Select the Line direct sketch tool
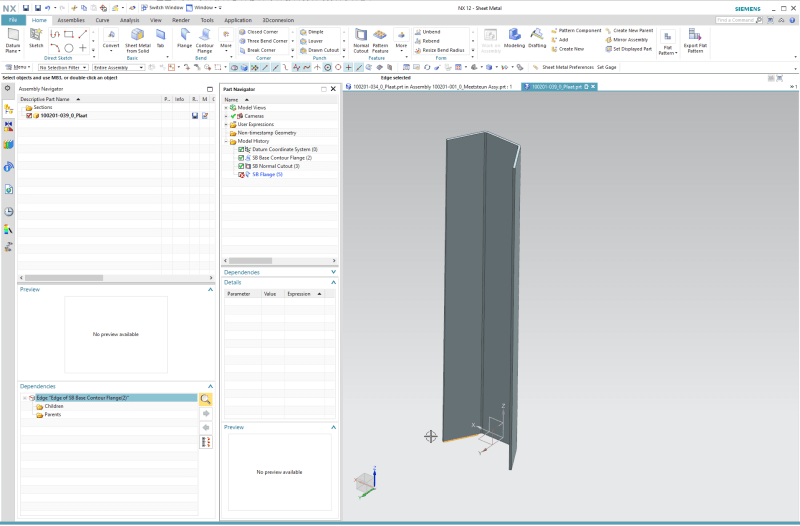Screen dimensions: 800x526 coord(83,34)
